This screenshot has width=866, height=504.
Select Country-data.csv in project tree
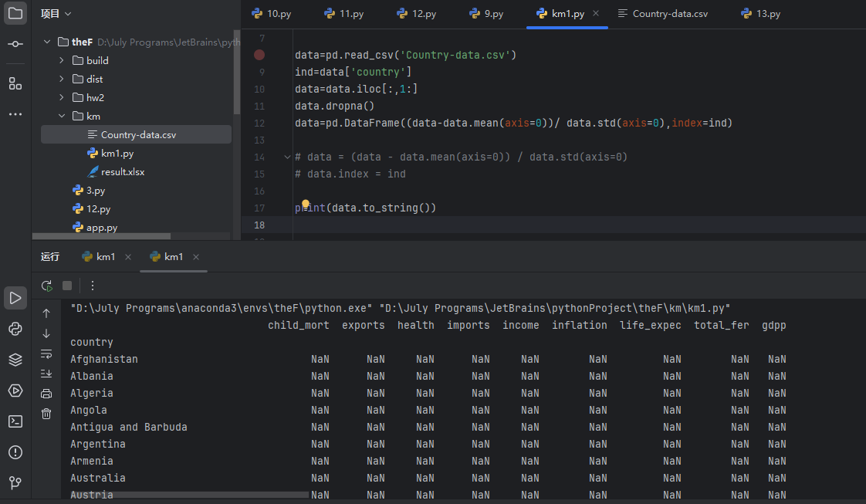point(136,135)
